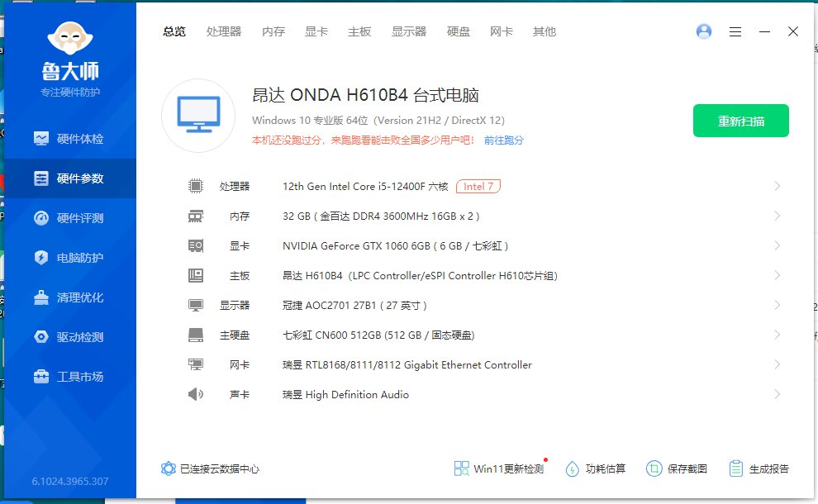
Task: Click the 昂达 ONDA H610B4 台式电脑 title
Action: 365,95
